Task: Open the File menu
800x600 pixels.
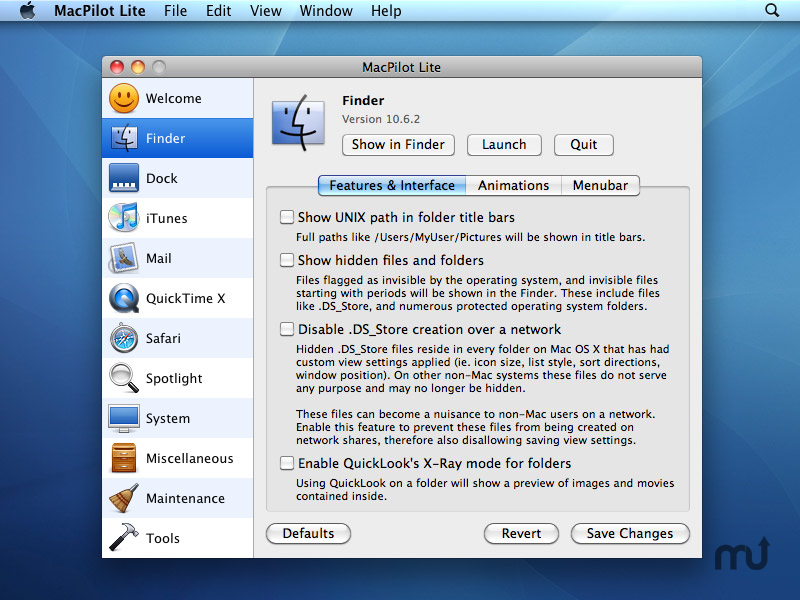Action: click(175, 11)
